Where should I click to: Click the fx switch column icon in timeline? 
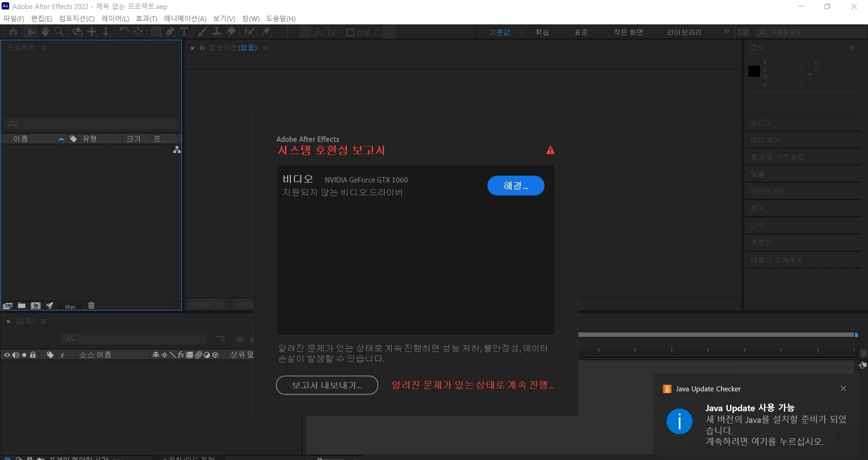[x=181, y=355]
